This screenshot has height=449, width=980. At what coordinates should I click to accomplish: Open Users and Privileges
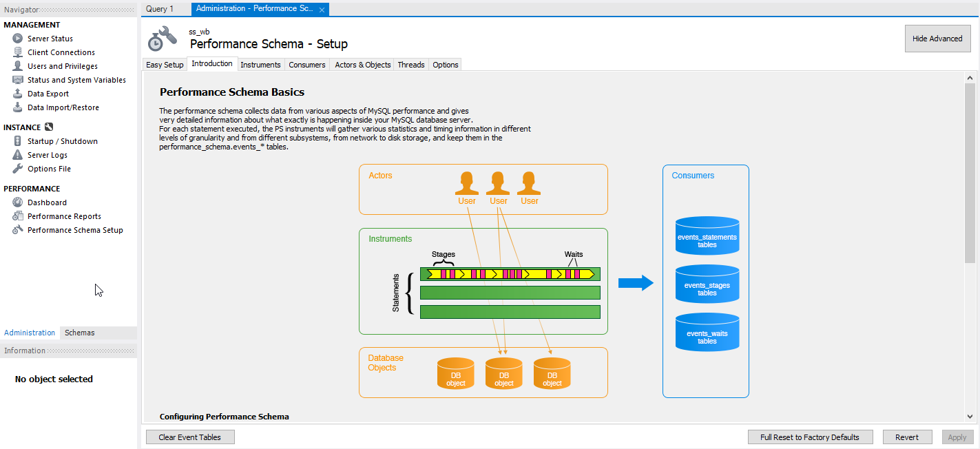click(63, 66)
